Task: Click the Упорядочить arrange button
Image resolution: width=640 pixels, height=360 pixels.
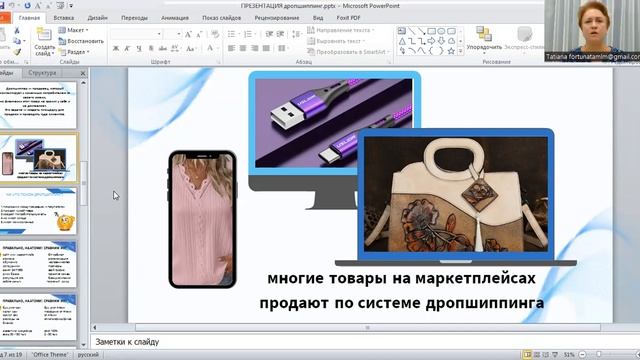Action: pyautogui.click(x=484, y=40)
